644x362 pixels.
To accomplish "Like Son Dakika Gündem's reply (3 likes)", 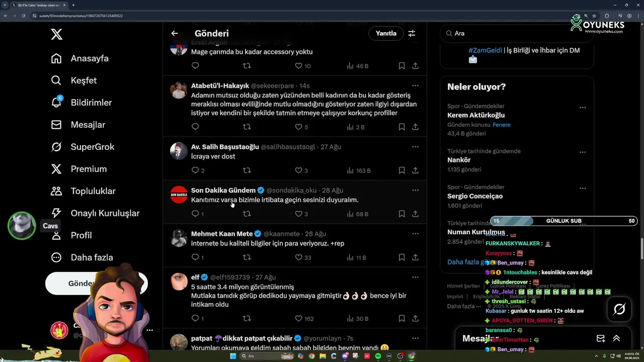I will click(x=301, y=214).
